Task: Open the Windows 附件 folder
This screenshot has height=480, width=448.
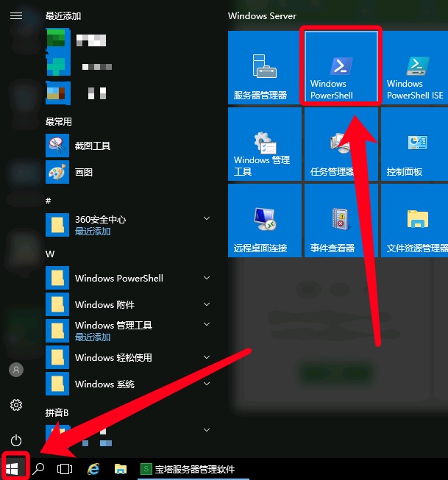Action: click(x=129, y=304)
